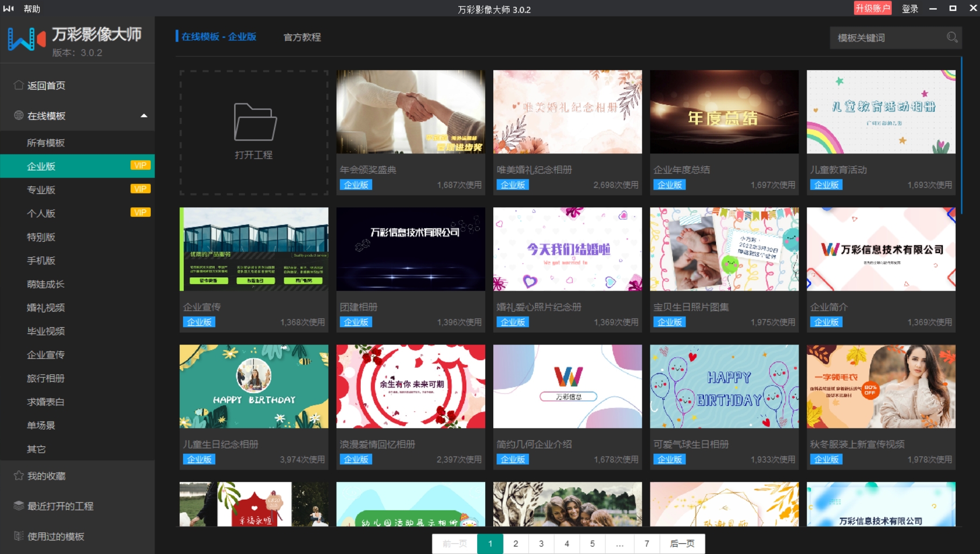Screen dimensions: 980x554
Task: Click the 企业版 tag under 年会颁奖盛典
Action: click(x=356, y=185)
